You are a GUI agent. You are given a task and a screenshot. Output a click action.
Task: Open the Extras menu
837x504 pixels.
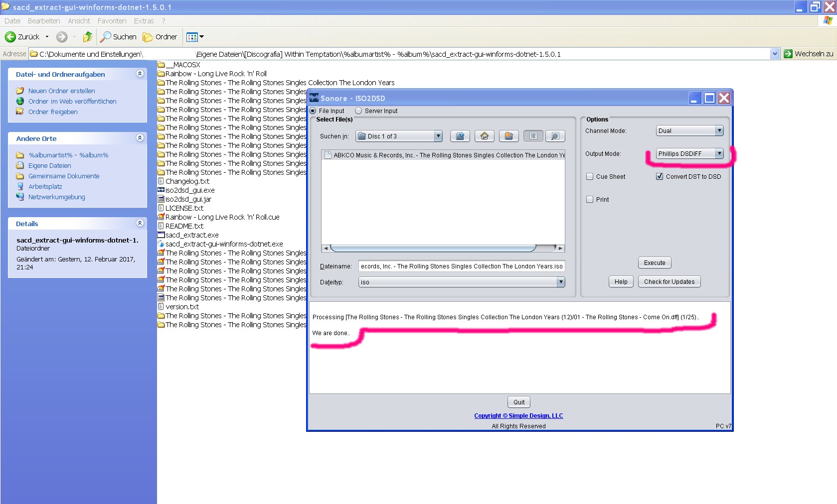[x=144, y=21]
